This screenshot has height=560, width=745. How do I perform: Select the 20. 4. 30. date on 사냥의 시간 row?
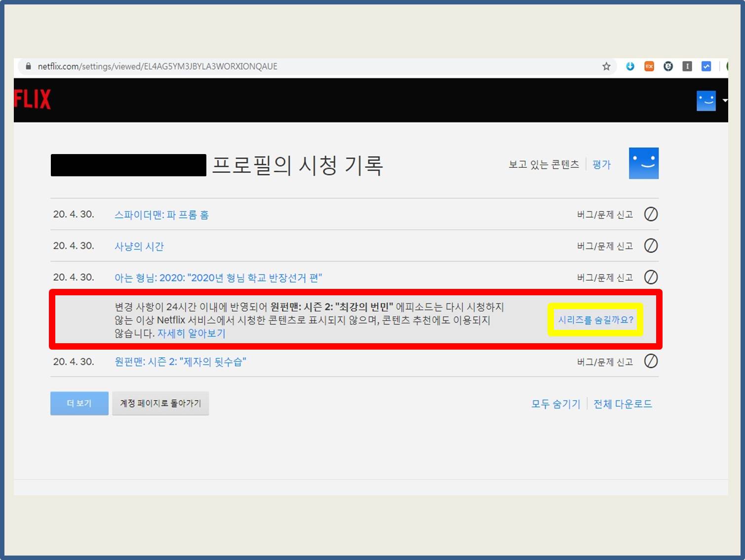point(74,246)
